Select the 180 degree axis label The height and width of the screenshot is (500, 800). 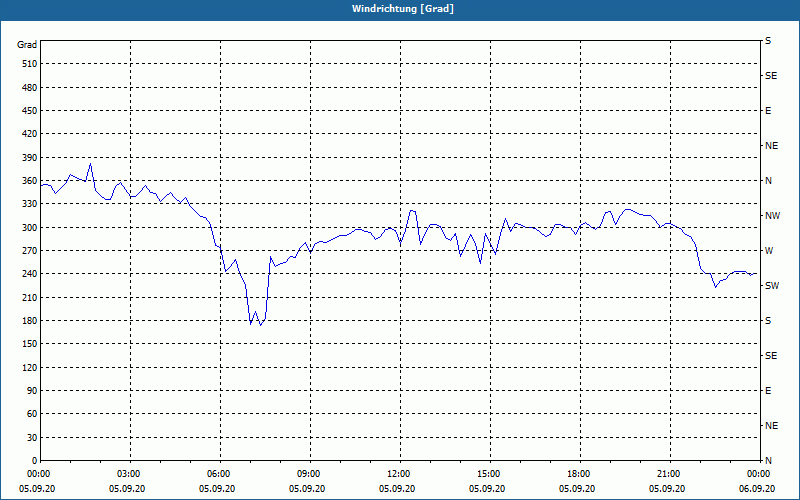pos(30,321)
